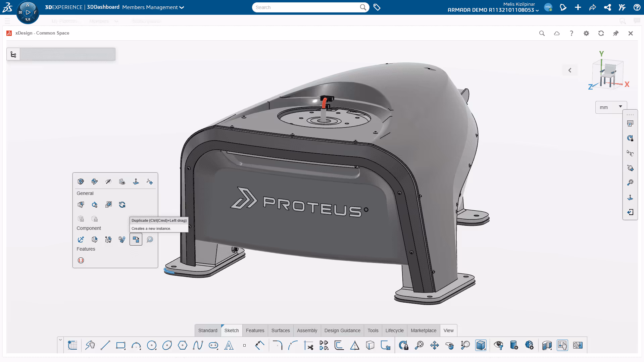Click the Pan view arrows icon

(435, 345)
